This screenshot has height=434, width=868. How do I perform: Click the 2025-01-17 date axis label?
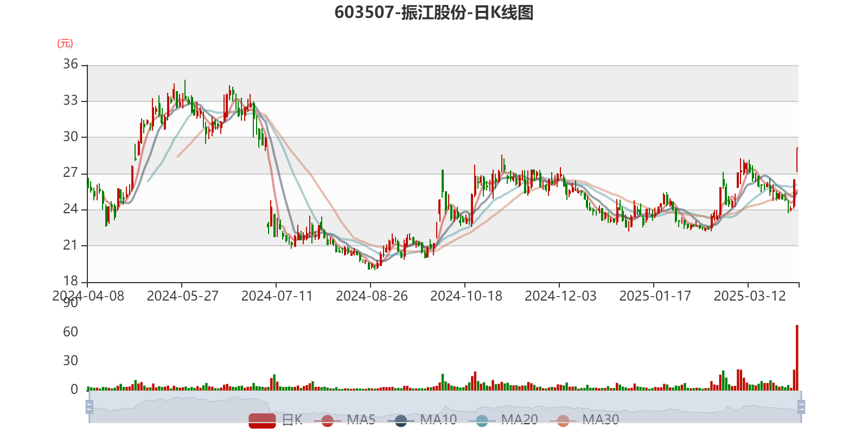[x=655, y=296]
